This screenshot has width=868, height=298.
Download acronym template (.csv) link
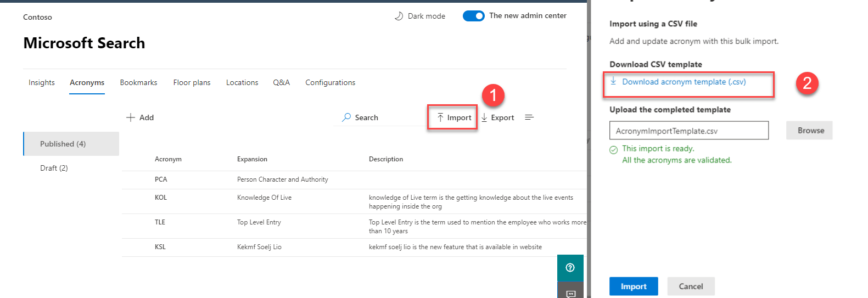(684, 82)
